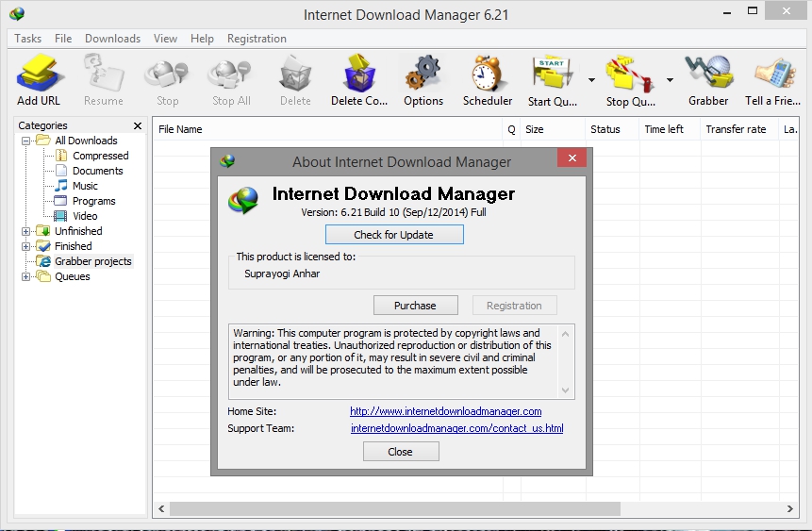Collapse the All Downloads tree node
The width and height of the screenshot is (812, 531).
[x=25, y=141]
